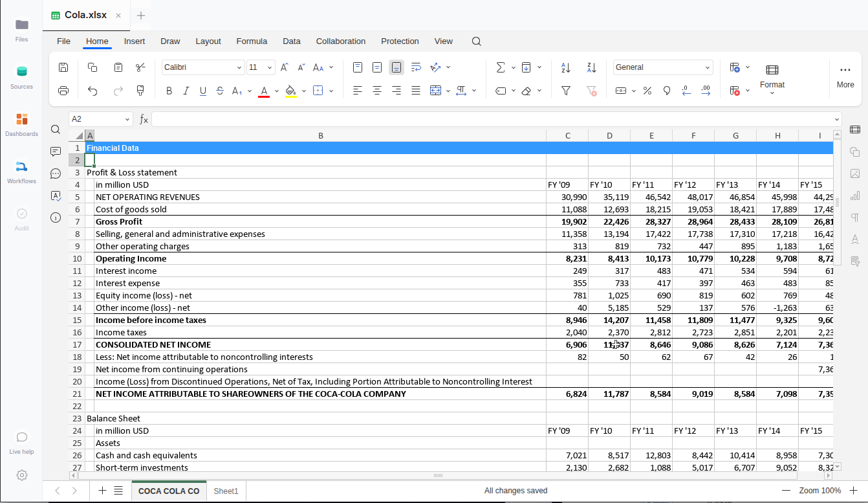Image resolution: width=868 pixels, height=503 pixels.
Task: Open spell checking from left sidebar
Action: tap(56, 196)
